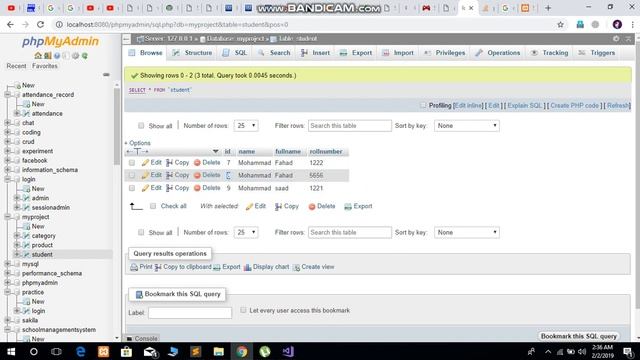Enable the Profiling checkbox
Image resolution: width=640 pixels, height=360 pixels.
422,105
